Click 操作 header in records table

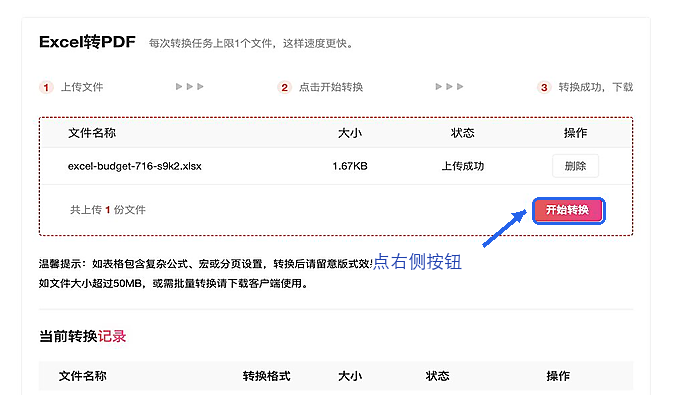point(558,376)
